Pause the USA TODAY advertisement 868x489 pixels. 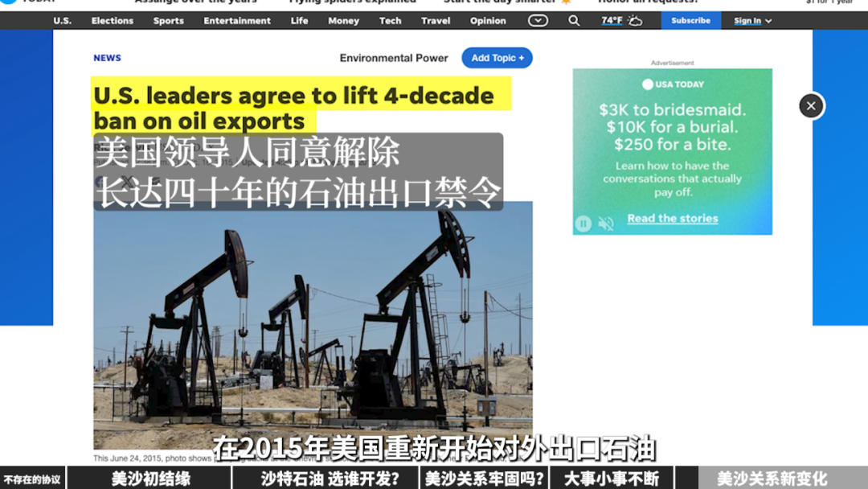pyautogui.click(x=583, y=223)
